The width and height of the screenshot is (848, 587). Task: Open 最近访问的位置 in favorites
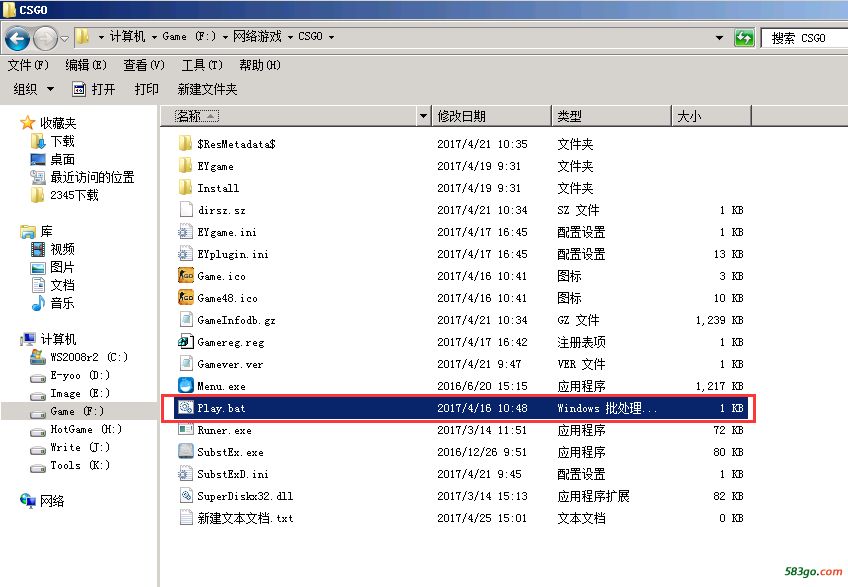click(x=92, y=177)
